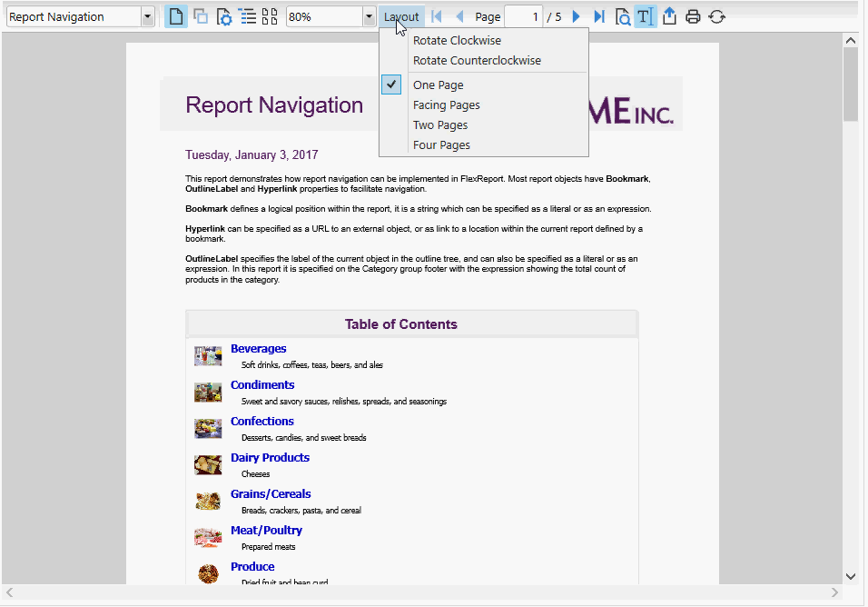Select the single page view icon

pyautogui.click(x=176, y=16)
